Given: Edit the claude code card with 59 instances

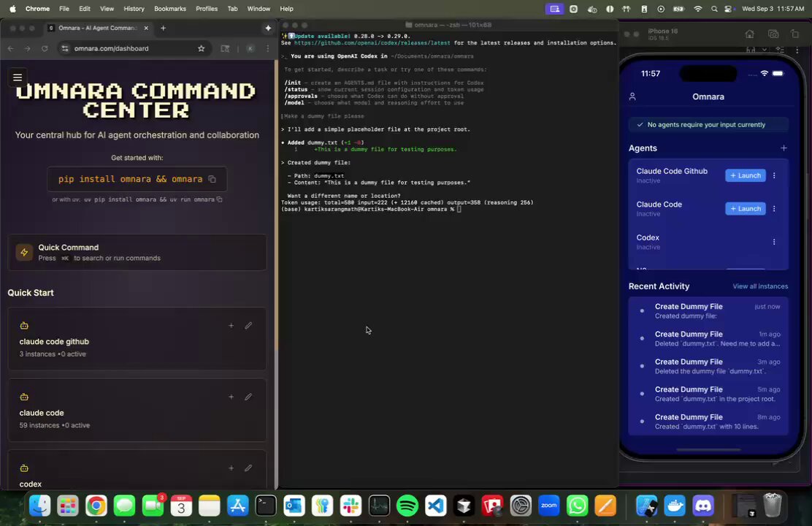Looking at the screenshot, I should coord(248,397).
